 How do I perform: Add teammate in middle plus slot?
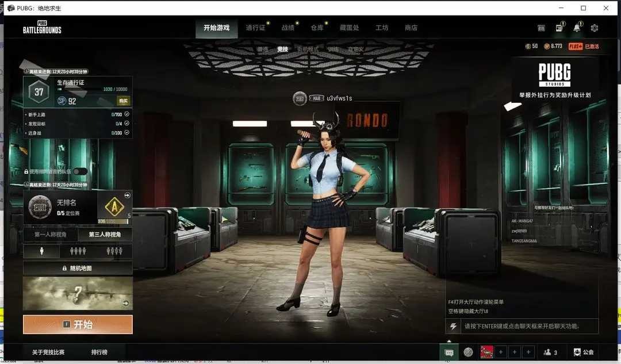515,352
